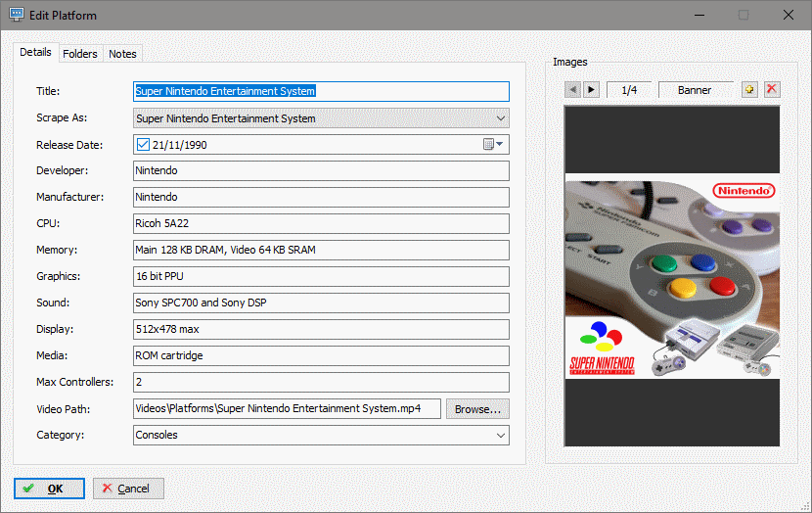Click the Banner image type label
This screenshot has width=812, height=513.
click(695, 90)
